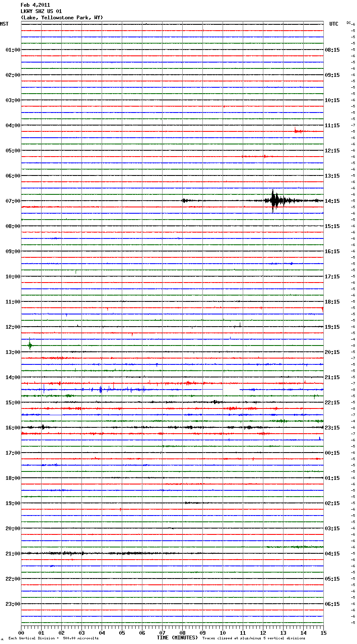
Task: Click the noisy black trace at 21:00
Action: click(101, 553)
